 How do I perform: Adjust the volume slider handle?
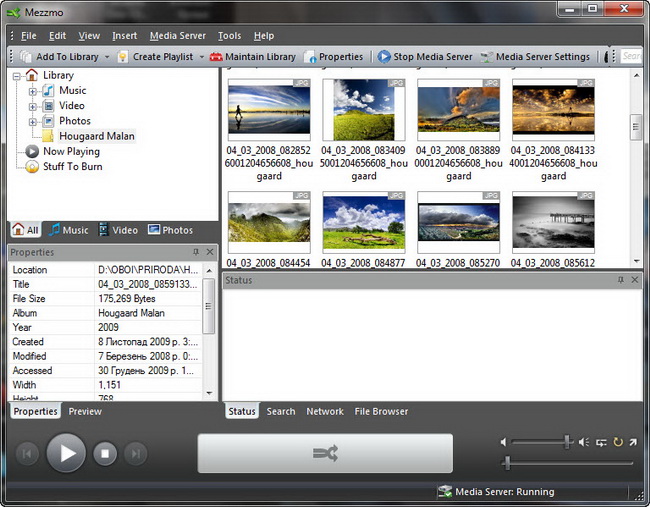coord(567,441)
